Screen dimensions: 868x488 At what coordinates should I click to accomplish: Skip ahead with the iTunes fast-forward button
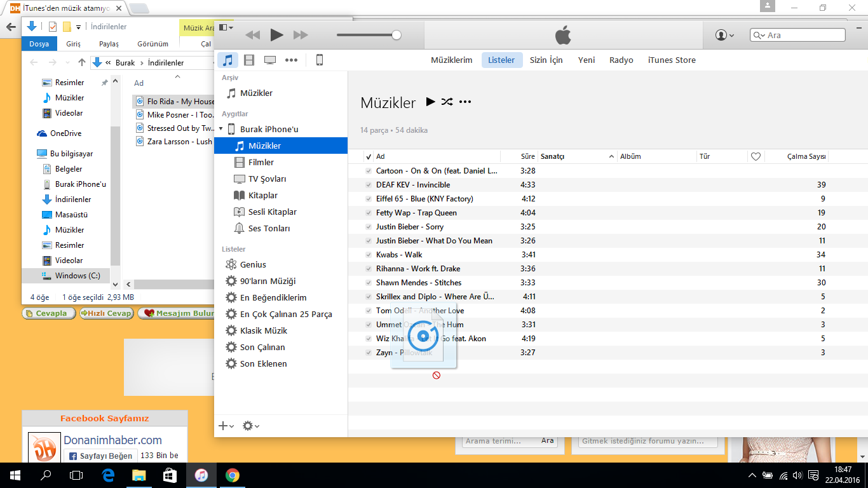click(x=301, y=35)
